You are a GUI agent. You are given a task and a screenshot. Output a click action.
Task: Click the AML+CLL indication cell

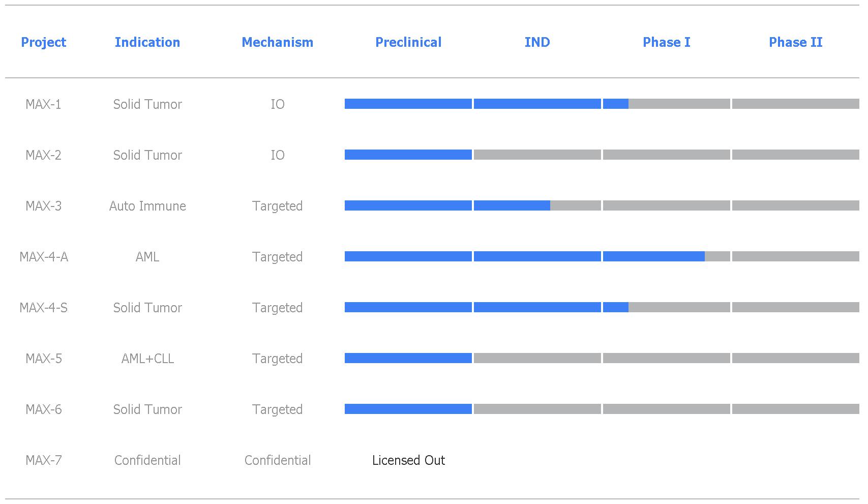click(147, 359)
